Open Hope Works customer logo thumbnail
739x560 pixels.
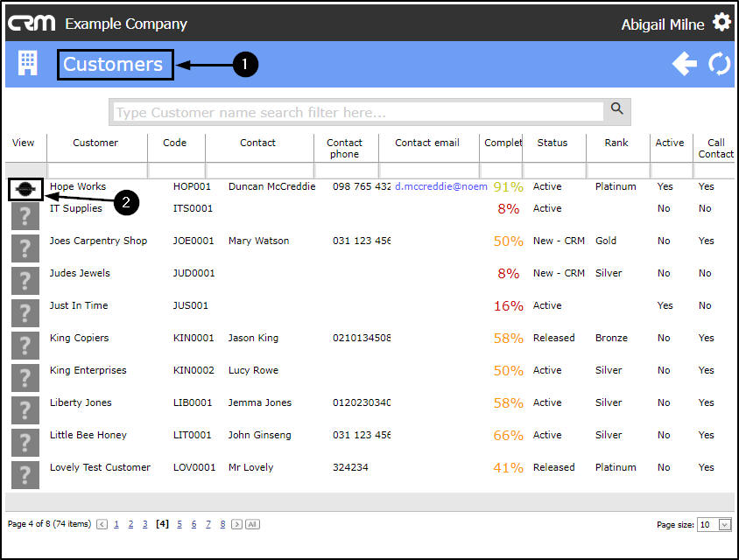point(25,188)
